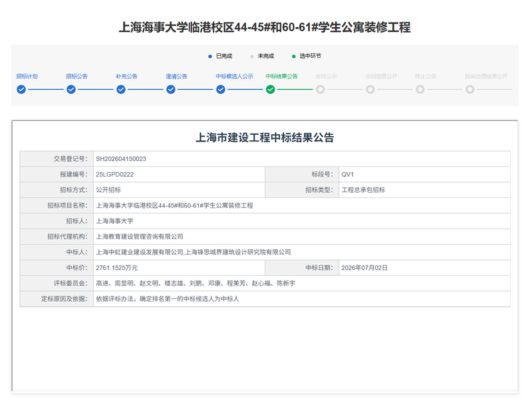Image resolution: width=532 pixels, height=406 pixels.
Task: Select the 合同信息公开 step label
Action: 381,76
